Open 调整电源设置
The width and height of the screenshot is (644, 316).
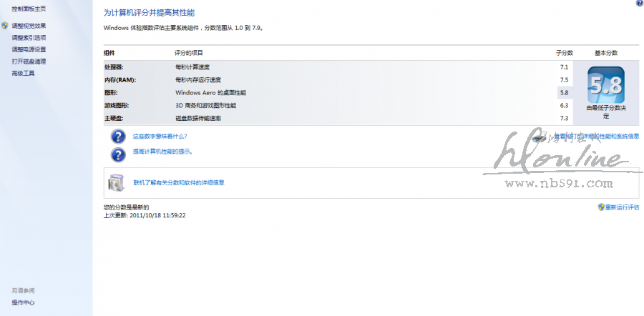tap(29, 49)
